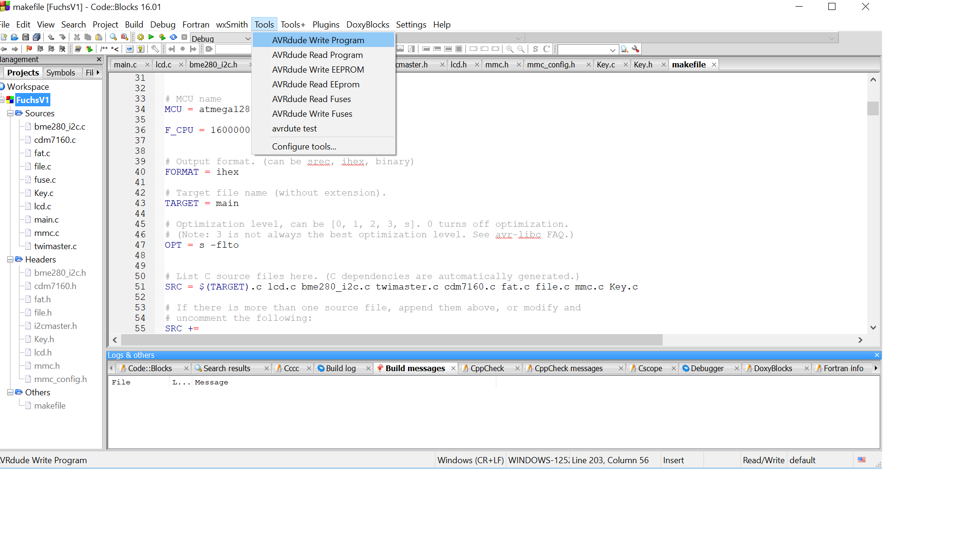Click the yellow help question mark icon
This screenshot has height=560, width=968.
[141, 49]
